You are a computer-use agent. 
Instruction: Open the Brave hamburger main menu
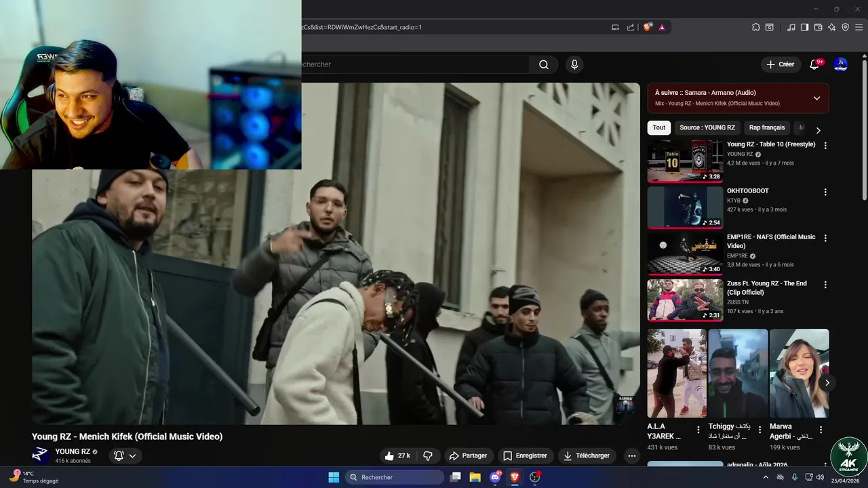(x=860, y=27)
